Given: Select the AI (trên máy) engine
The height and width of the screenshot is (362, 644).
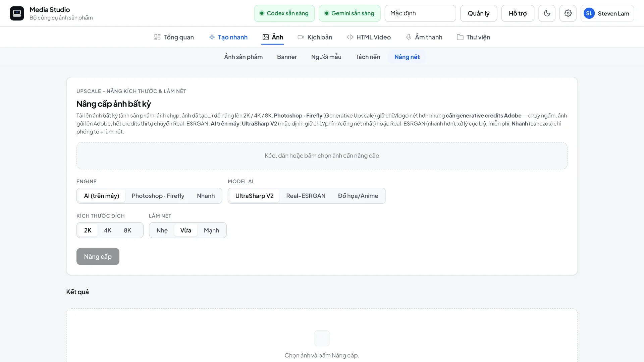Looking at the screenshot, I should pyautogui.click(x=102, y=196).
